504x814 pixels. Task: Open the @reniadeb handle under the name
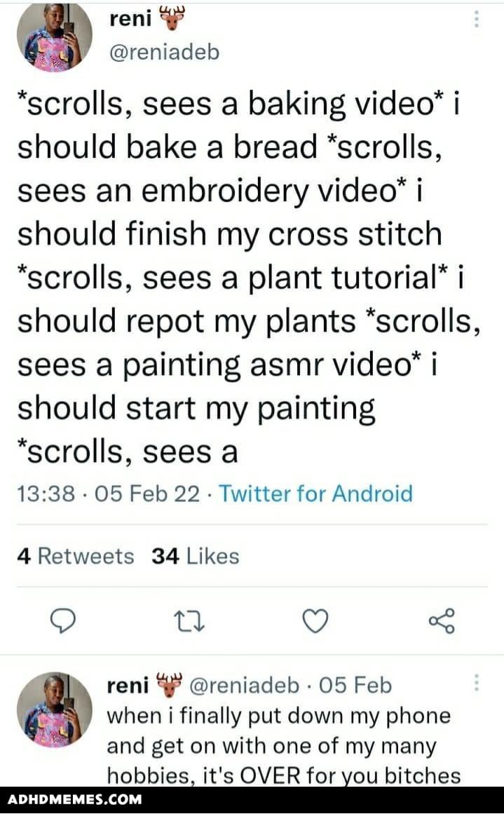pos(165,52)
